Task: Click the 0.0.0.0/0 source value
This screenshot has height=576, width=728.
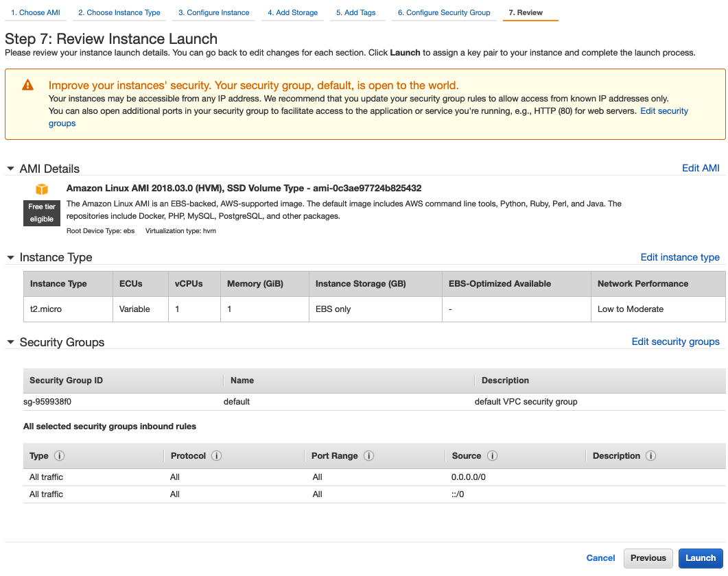Action: click(469, 477)
